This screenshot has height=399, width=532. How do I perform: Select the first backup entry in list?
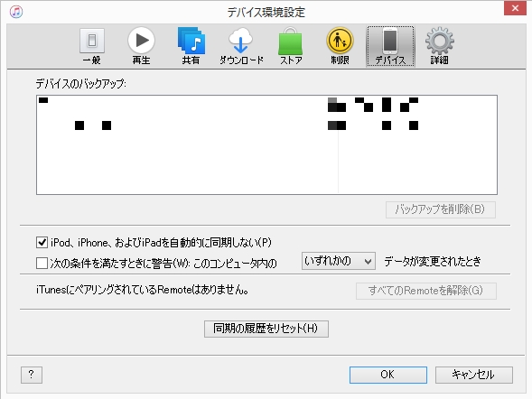coord(266,105)
